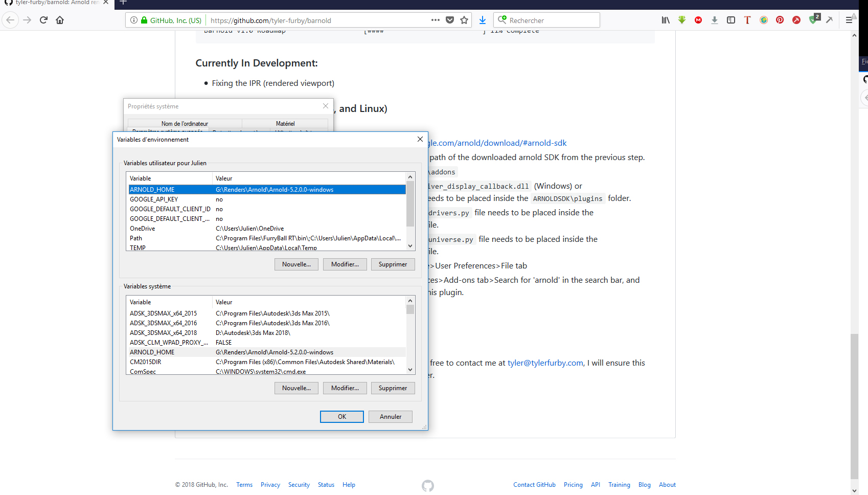
Task: Open page actions three-dots menu
Action: coord(436,20)
